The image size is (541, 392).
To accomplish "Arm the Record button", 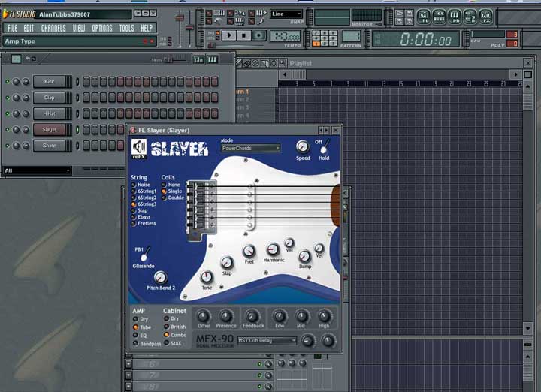I will [x=258, y=35].
